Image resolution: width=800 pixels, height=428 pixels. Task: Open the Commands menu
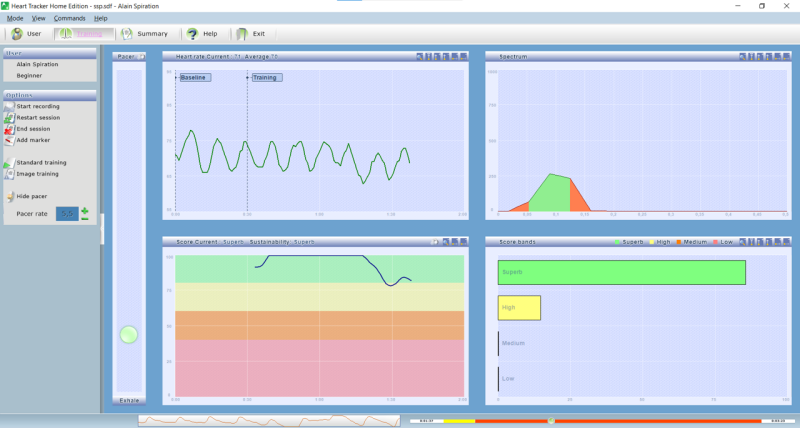(69, 18)
